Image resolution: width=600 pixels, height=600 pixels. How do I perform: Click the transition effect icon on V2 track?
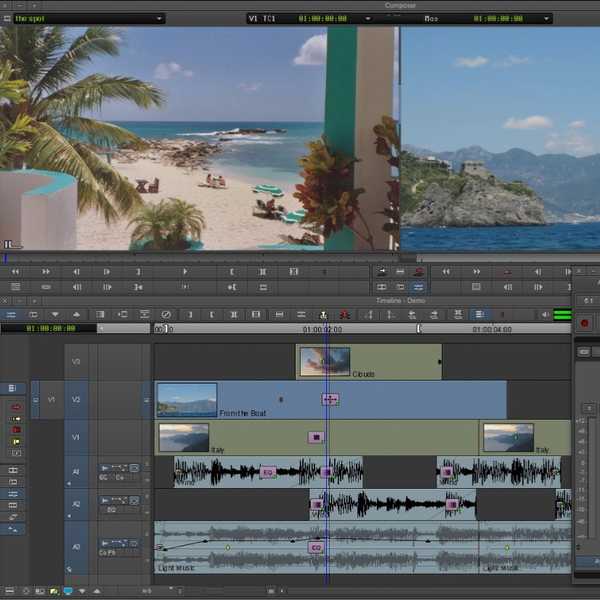pos(329,399)
